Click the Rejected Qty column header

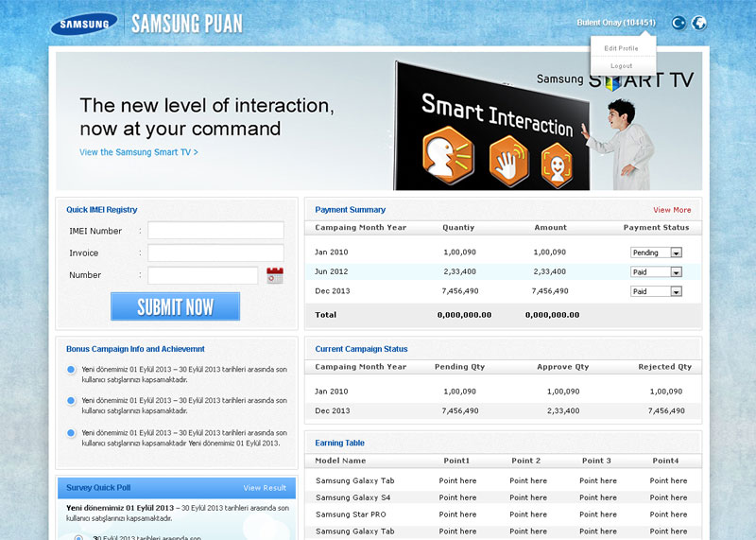coord(665,367)
